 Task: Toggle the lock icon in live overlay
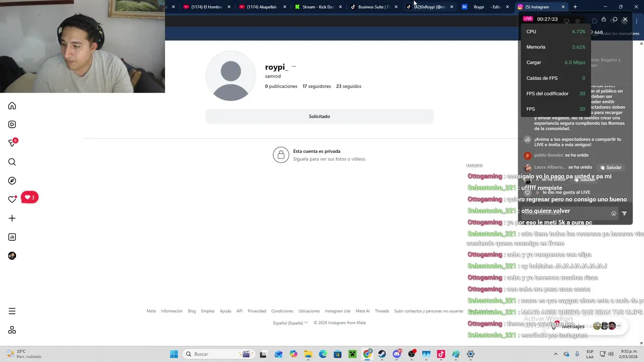click(x=604, y=19)
